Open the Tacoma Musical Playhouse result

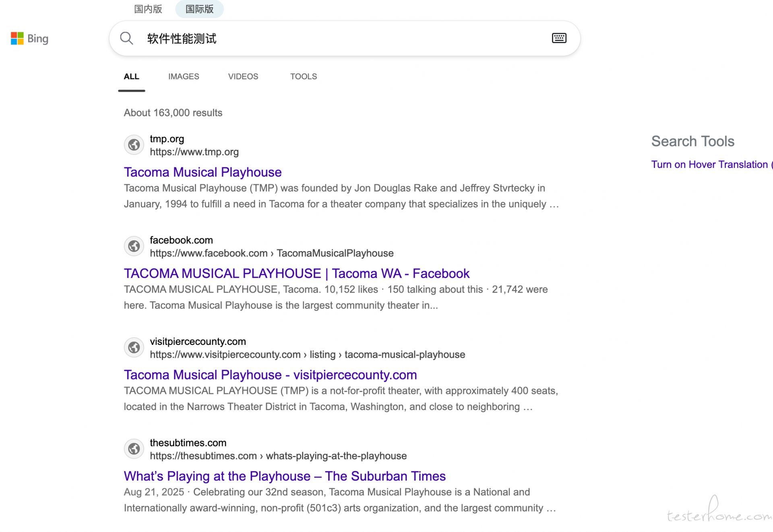point(203,172)
